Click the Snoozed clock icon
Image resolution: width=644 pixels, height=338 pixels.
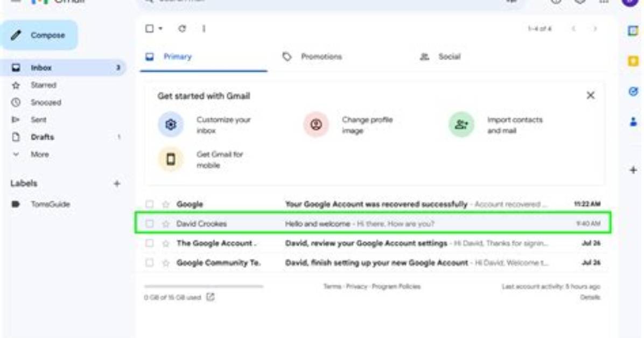(x=16, y=102)
